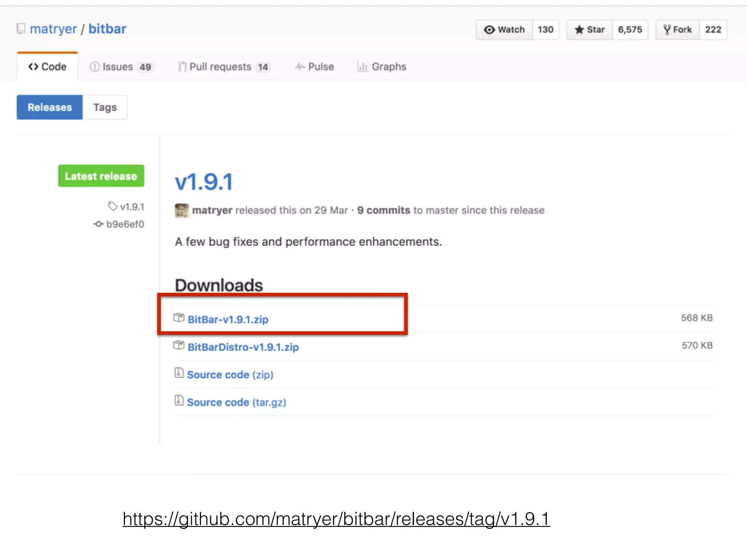Download Source code (zip)

(230, 375)
